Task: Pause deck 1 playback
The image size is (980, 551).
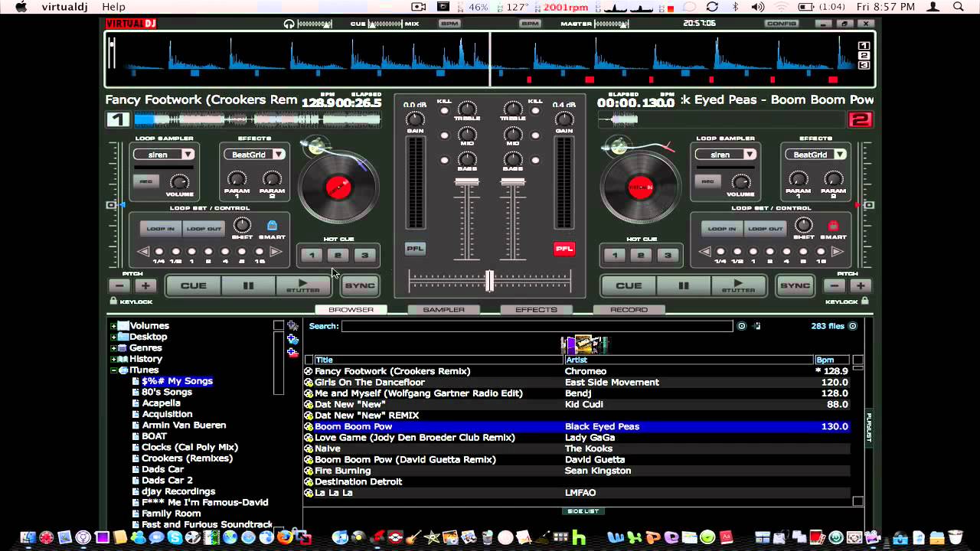Action: (248, 286)
